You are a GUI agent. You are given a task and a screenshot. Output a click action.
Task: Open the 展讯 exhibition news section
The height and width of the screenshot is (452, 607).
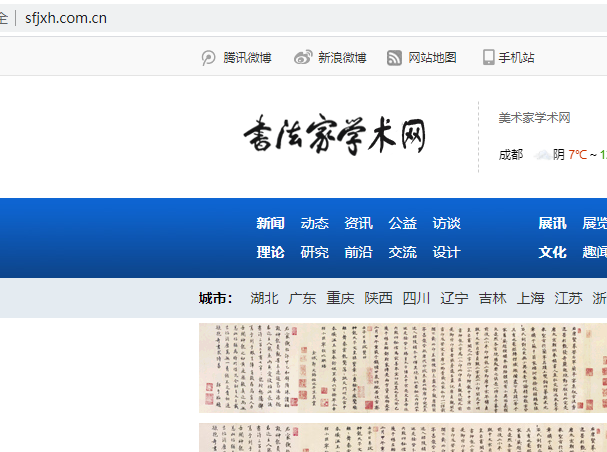click(552, 223)
